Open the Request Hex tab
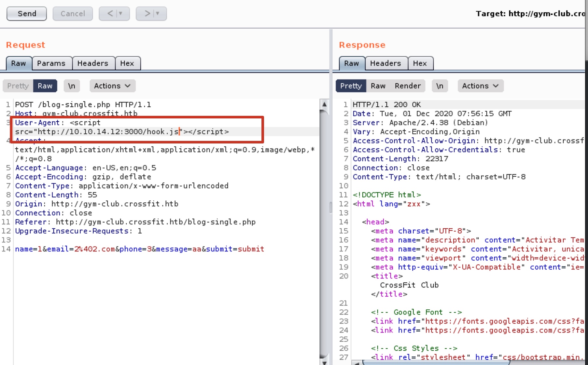The height and width of the screenshot is (365, 588). tap(127, 63)
